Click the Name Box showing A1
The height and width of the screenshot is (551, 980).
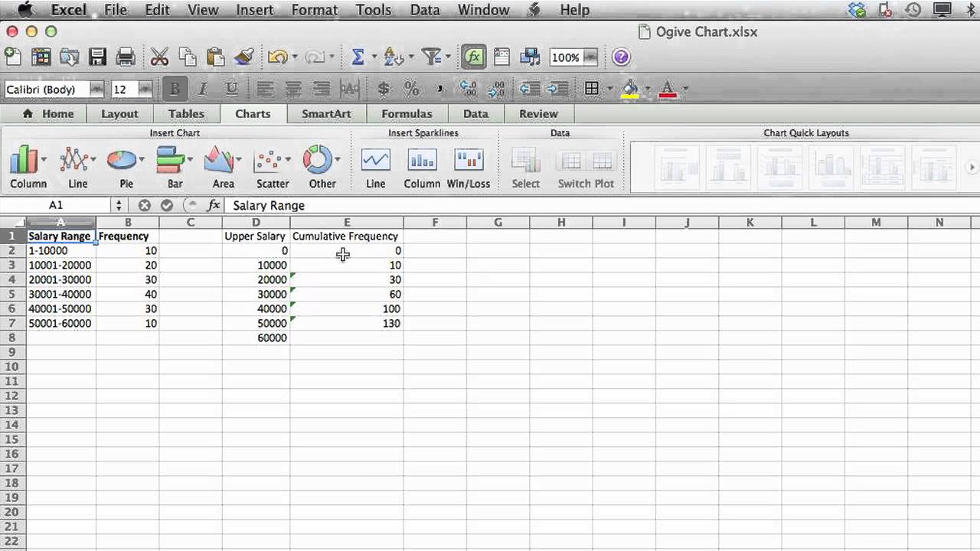[x=56, y=205]
